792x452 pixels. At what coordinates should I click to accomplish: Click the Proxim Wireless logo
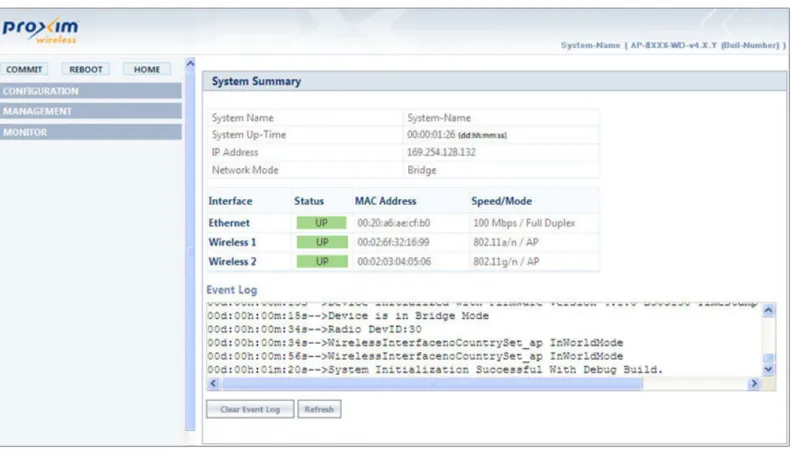[x=40, y=30]
